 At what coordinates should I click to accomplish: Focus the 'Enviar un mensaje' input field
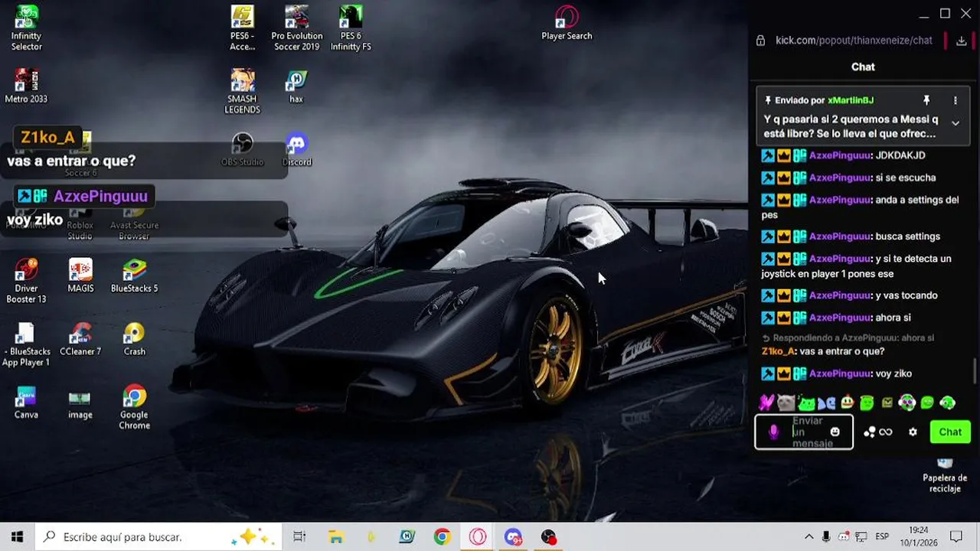pos(804,432)
